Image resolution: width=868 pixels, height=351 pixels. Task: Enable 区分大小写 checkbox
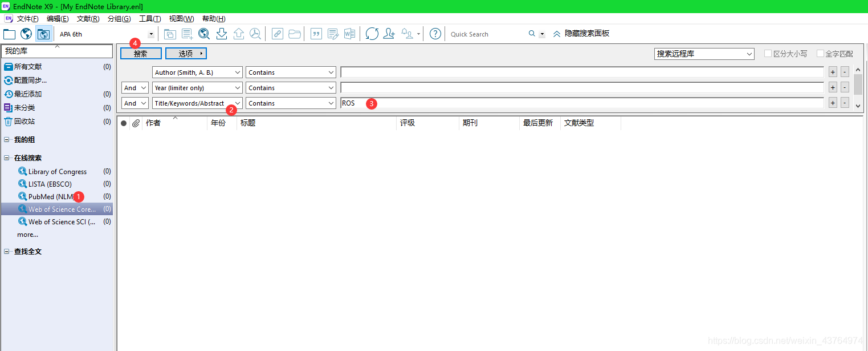768,54
